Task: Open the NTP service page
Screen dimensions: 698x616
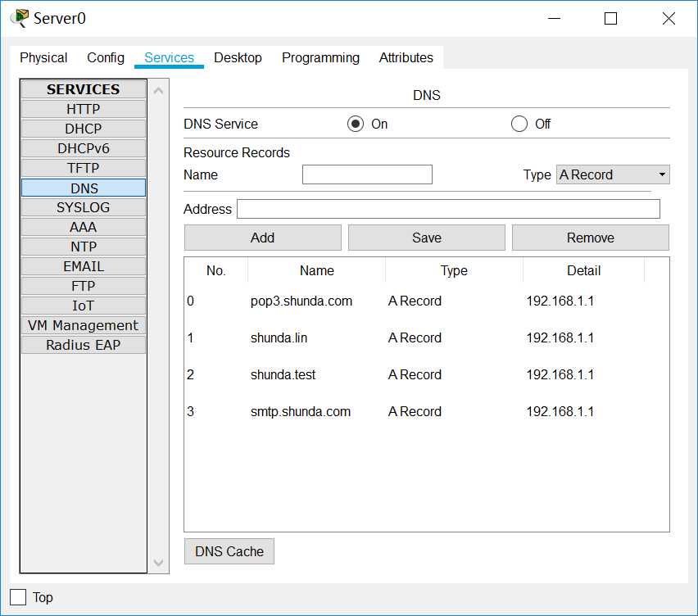Action: point(84,247)
